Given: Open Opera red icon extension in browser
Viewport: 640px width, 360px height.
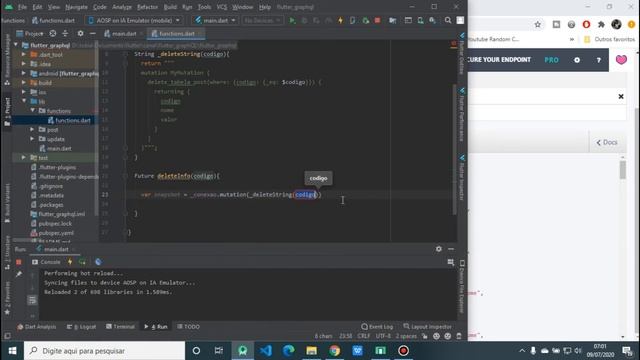Looking at the screenshot, I should coord(586,24).
